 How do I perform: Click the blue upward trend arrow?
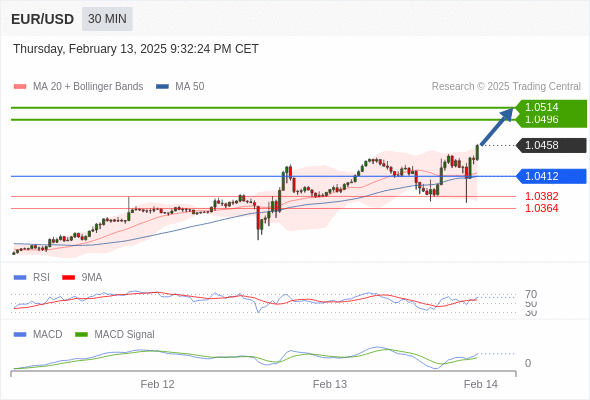497,126
